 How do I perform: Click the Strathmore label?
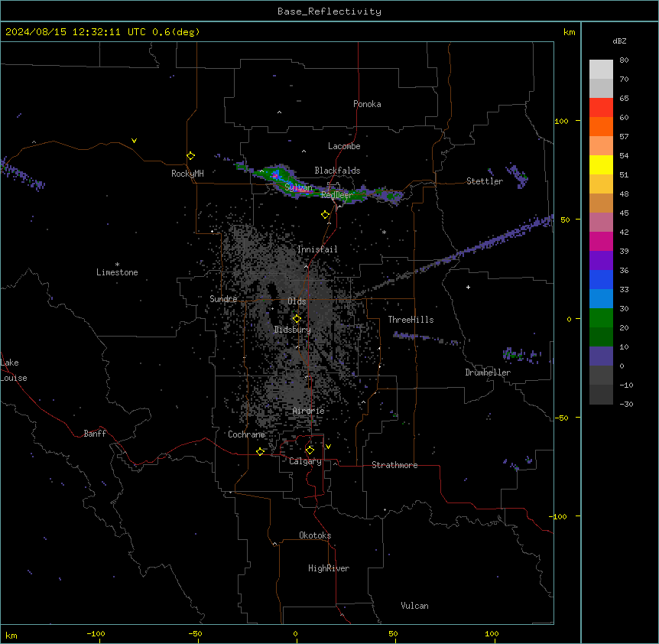pyautogui.click(x=394, y=465)
